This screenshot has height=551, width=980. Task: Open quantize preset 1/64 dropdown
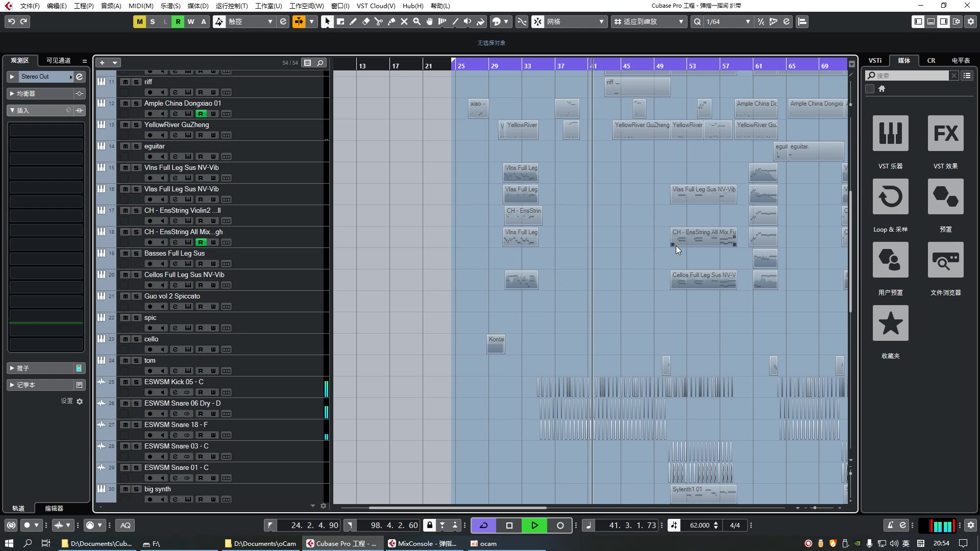[727, 21]
